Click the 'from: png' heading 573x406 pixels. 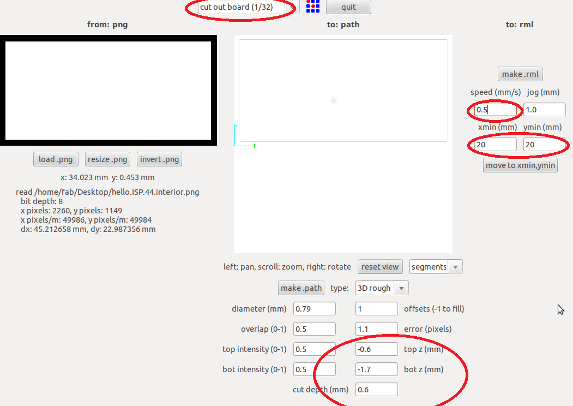(107, 24)
